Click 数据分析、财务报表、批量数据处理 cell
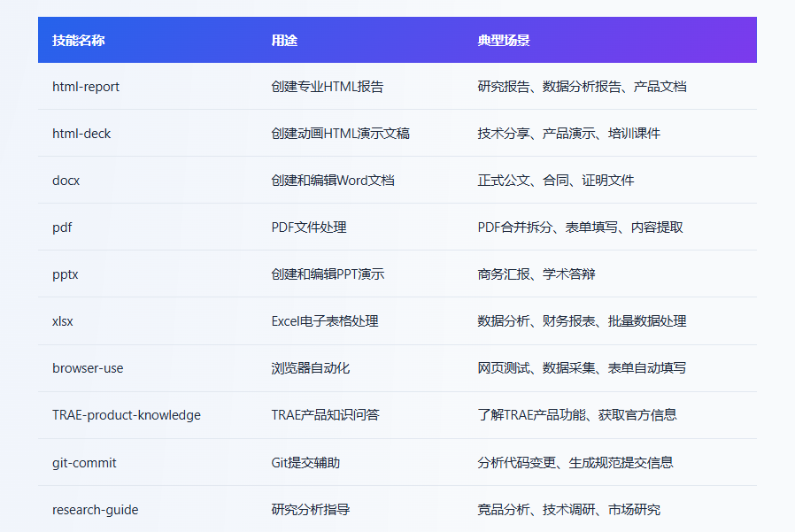 coord(582,321)
